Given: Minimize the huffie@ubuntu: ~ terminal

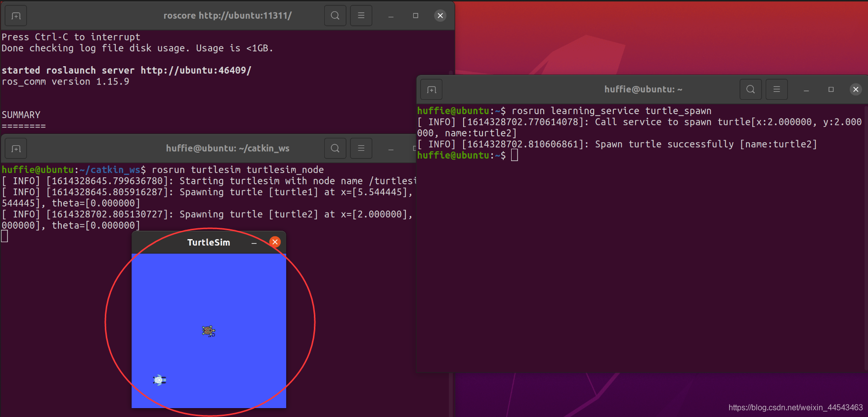Looking at the screenshot, I should tap(806, 89).
